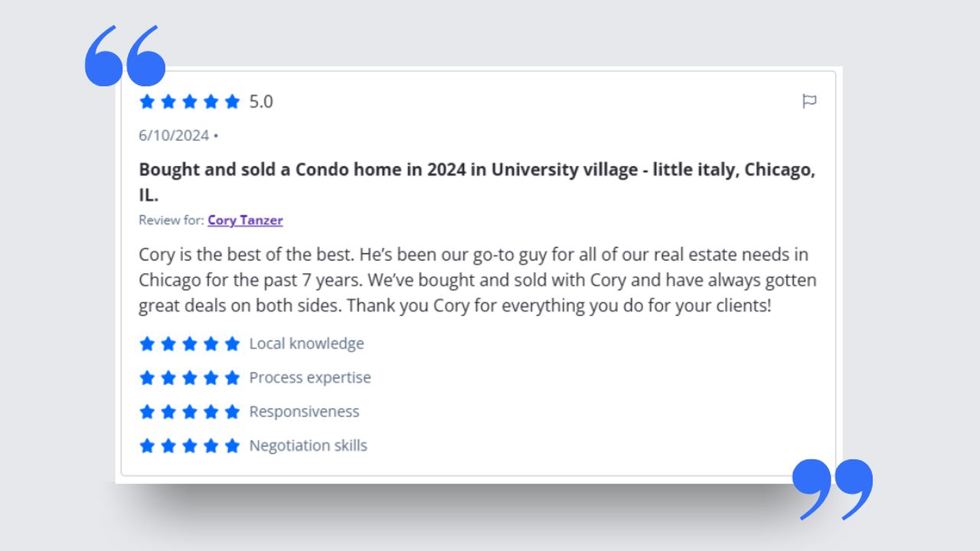This screenshot has height=551, width=980.
Task: Click the opening blue quotation mark
Action: click(125, 56)
